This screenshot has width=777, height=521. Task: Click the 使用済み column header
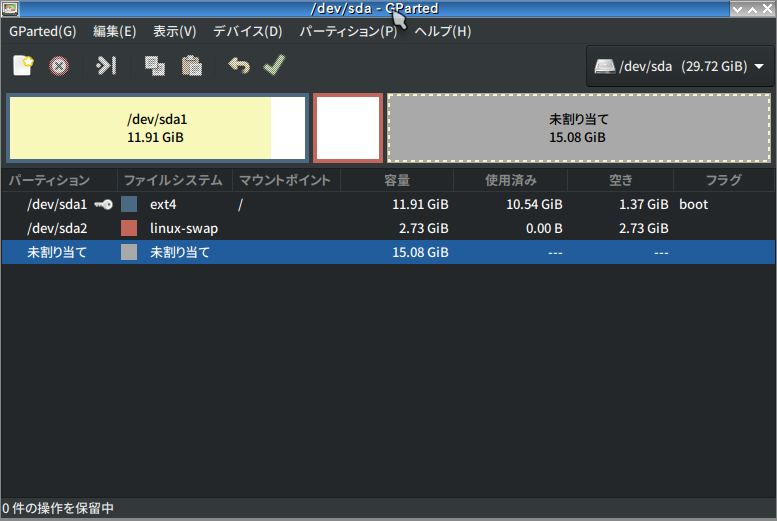click(510, 180)
